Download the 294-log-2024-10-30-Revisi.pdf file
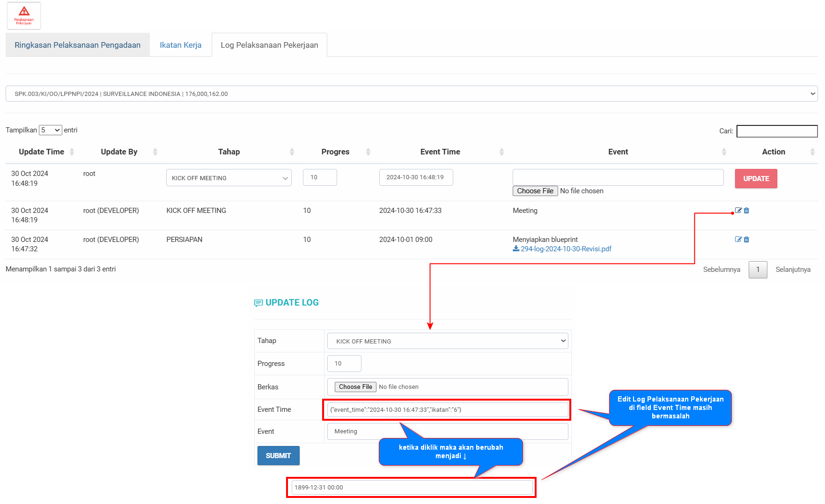825x504 pixels. pos(565,249)
